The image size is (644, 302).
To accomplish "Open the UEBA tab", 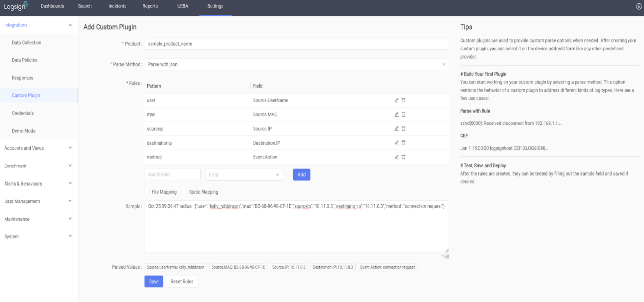I will pyautogui.click(x=183, y=6).
